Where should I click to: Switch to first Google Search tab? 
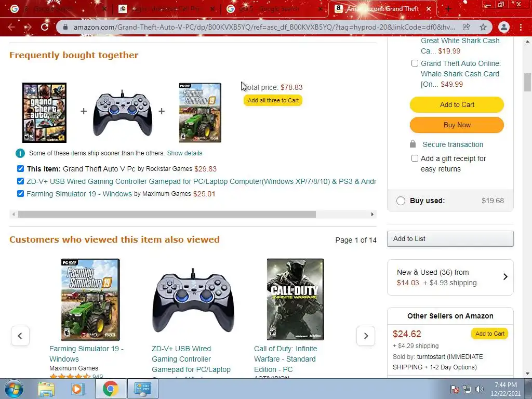click(58, 9)
